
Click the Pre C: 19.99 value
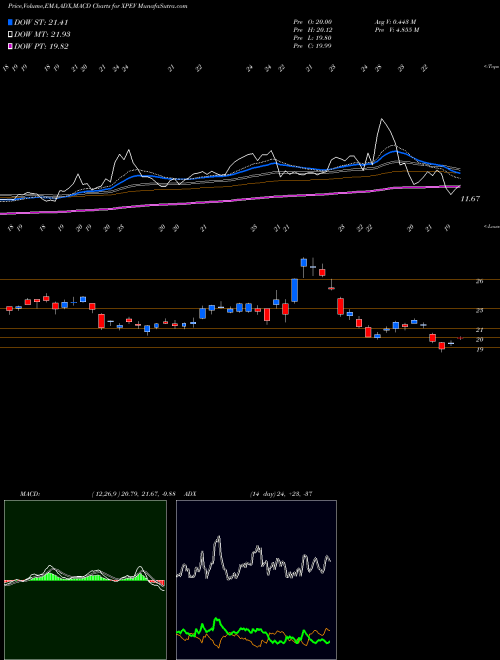click(312, 46)
